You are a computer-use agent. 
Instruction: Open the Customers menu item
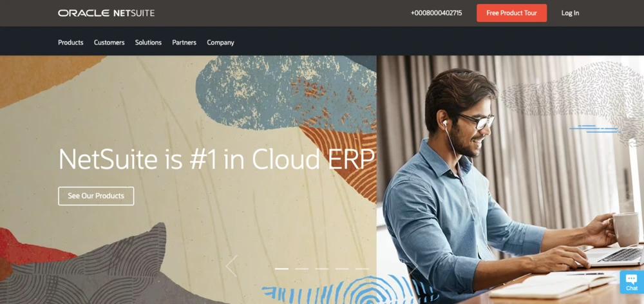pyautogui.click(x=109, y=43)
